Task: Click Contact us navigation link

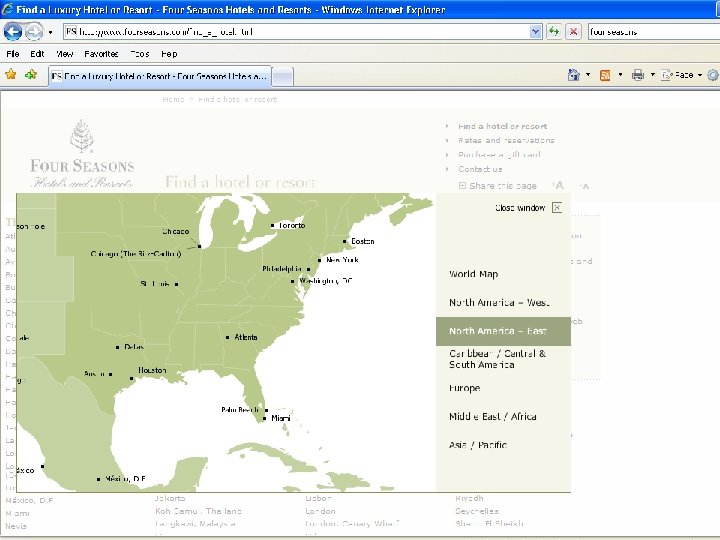Action: pos(480,169)
